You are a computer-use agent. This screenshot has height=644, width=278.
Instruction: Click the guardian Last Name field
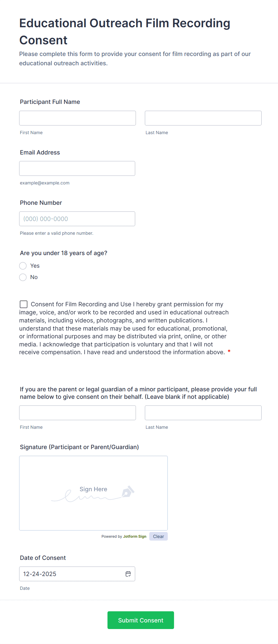[203, 413]
